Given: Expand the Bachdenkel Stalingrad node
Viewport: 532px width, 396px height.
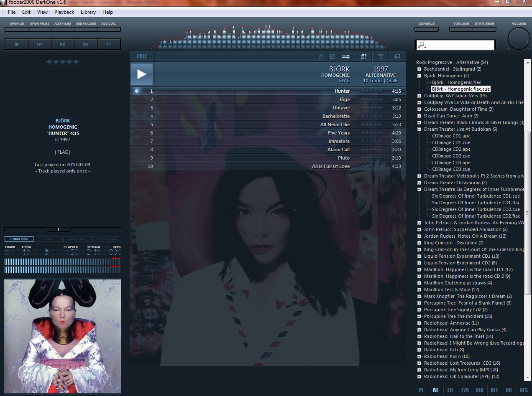Looking at the screenshot, I should point(419,69).
